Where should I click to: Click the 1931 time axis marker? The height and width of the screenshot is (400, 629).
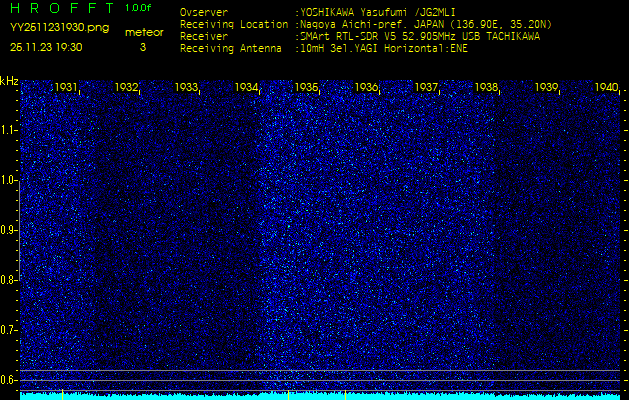[x=66, y=87]
